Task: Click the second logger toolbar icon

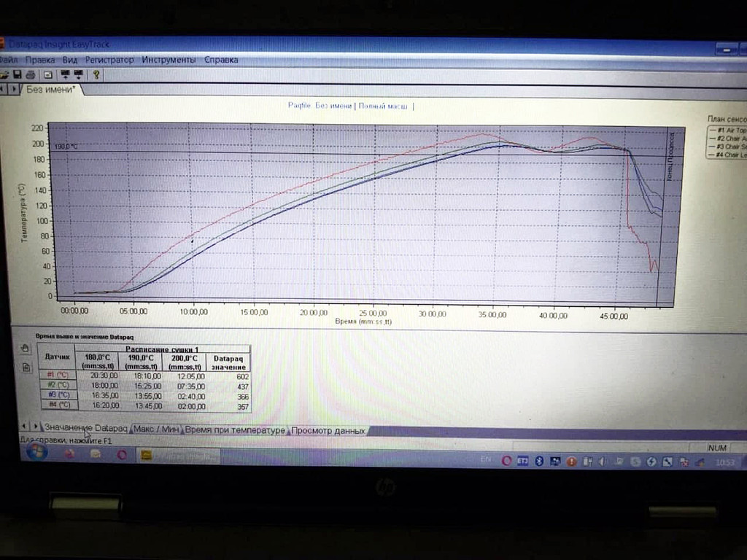Action: (x=77, y=74)
